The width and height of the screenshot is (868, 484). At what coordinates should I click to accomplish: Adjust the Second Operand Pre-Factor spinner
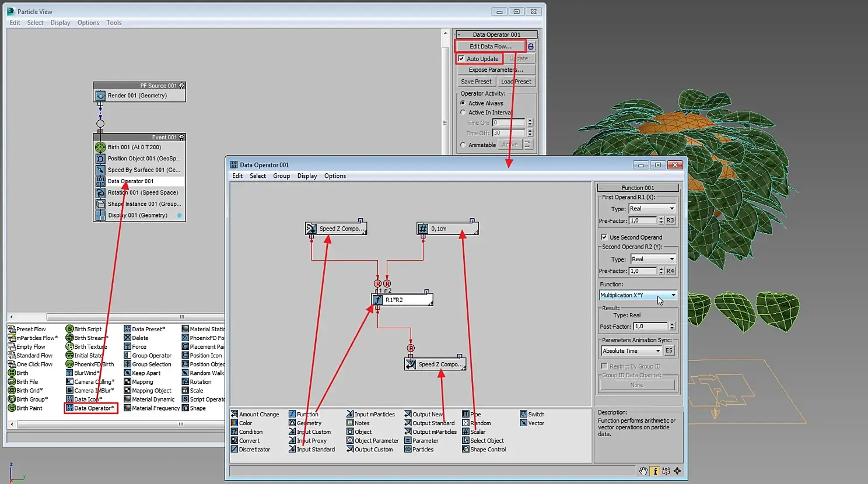(661, 271)
